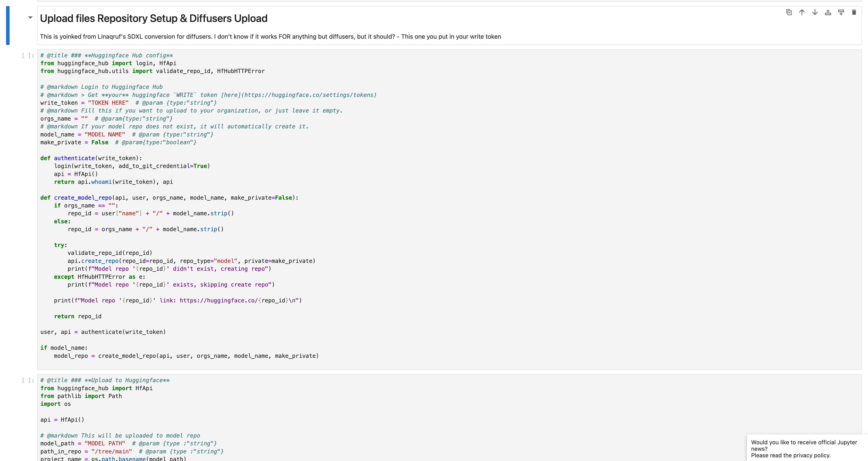This screenshot has height=461, width=868.
Task: Click the 'return repo_id' line
Action: pyautogui.click(x=78, y=317)
